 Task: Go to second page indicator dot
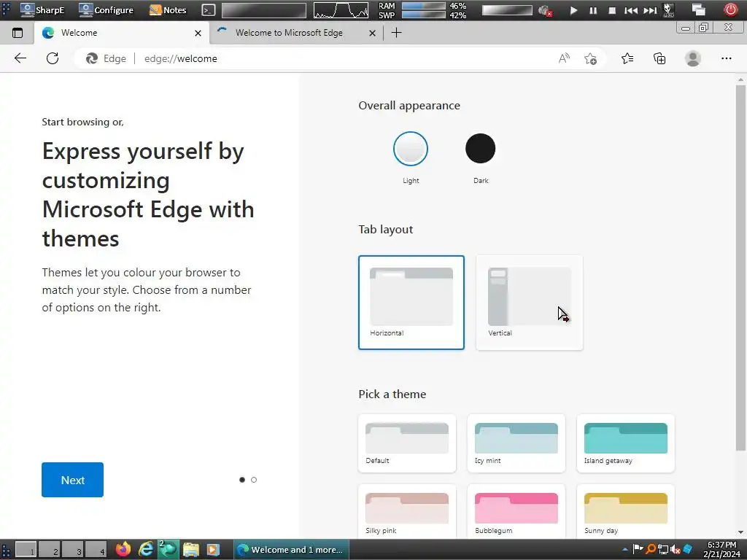[x=254, y=480]
